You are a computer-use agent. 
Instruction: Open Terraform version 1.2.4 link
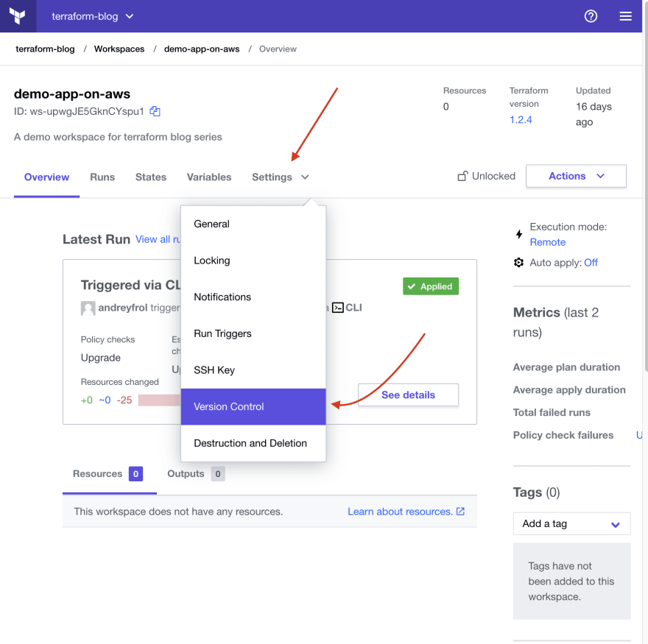coord(521,120)
